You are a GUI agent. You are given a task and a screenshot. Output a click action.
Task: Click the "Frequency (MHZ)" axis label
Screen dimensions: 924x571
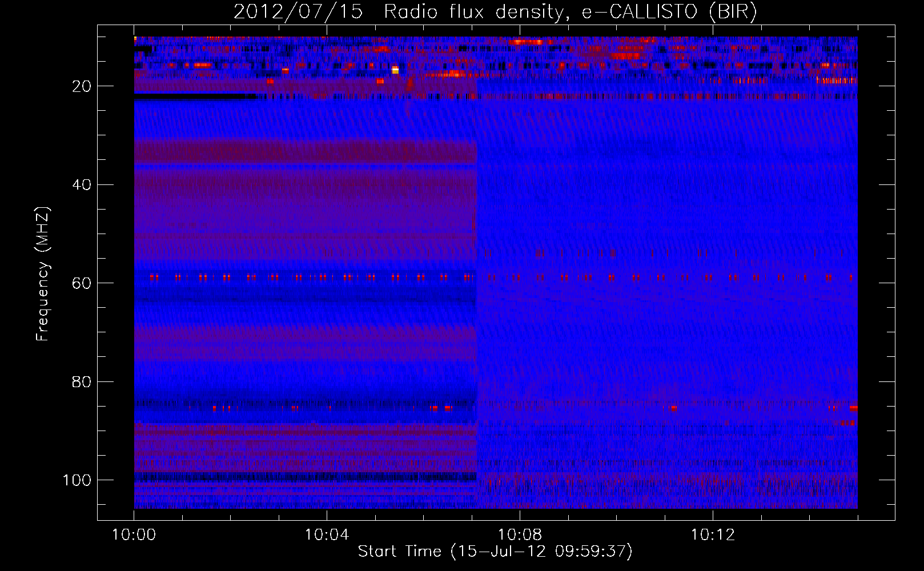pos(43,274)
